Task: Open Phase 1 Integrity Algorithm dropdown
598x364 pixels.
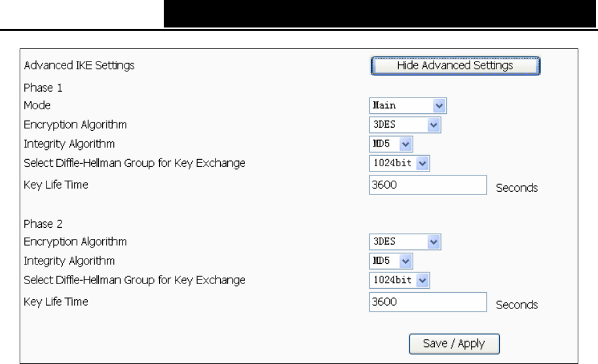Action: click(x=391, y=144)
